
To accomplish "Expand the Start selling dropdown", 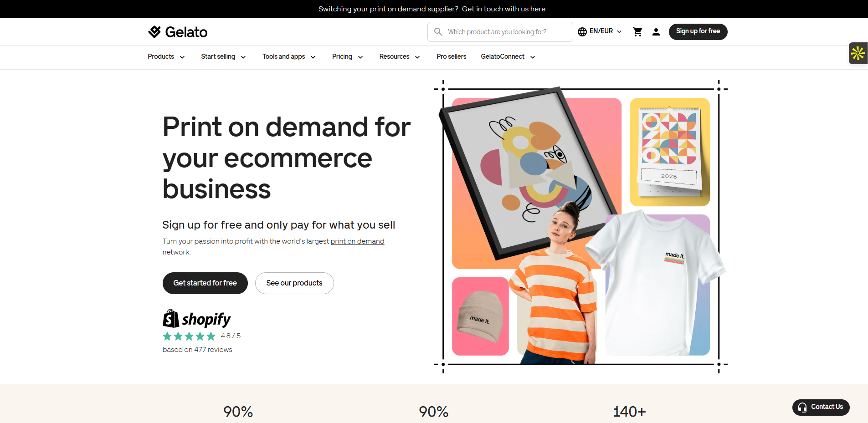I will click(223, 57).
